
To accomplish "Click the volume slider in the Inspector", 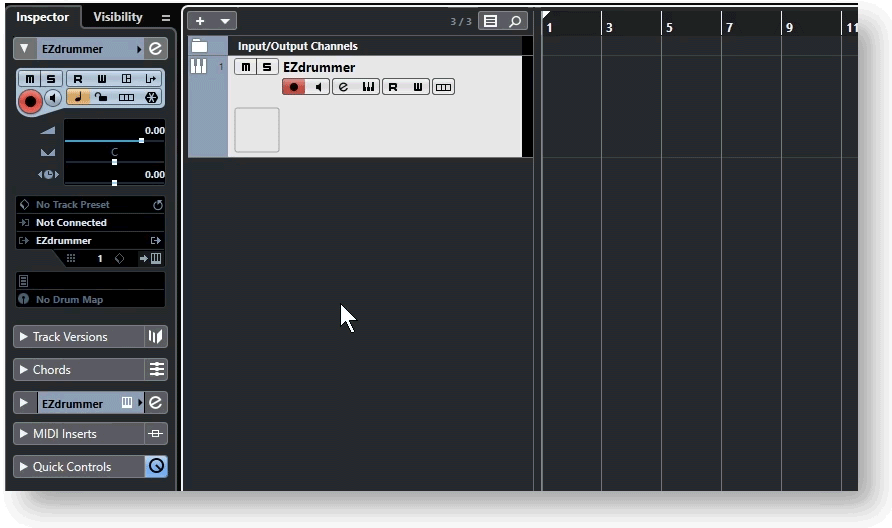I will coord(114,141).
